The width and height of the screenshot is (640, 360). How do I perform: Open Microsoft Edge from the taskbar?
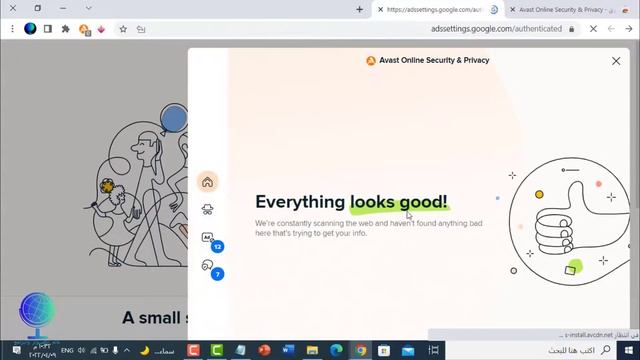tap(336, 350)
